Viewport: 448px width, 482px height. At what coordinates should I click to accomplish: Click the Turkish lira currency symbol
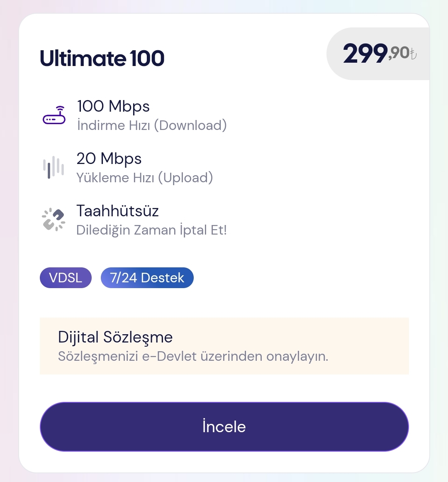click(414, 54)
